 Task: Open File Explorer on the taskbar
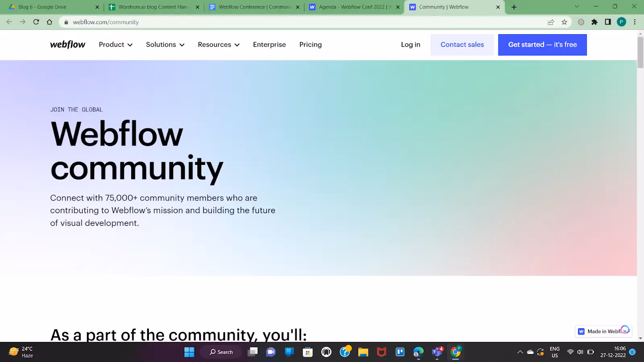(363, 352)
